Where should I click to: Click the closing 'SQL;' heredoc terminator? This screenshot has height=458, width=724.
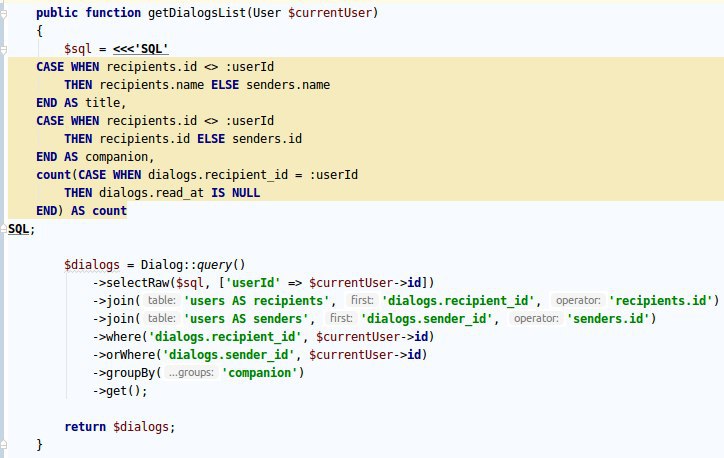pos(21,229)
